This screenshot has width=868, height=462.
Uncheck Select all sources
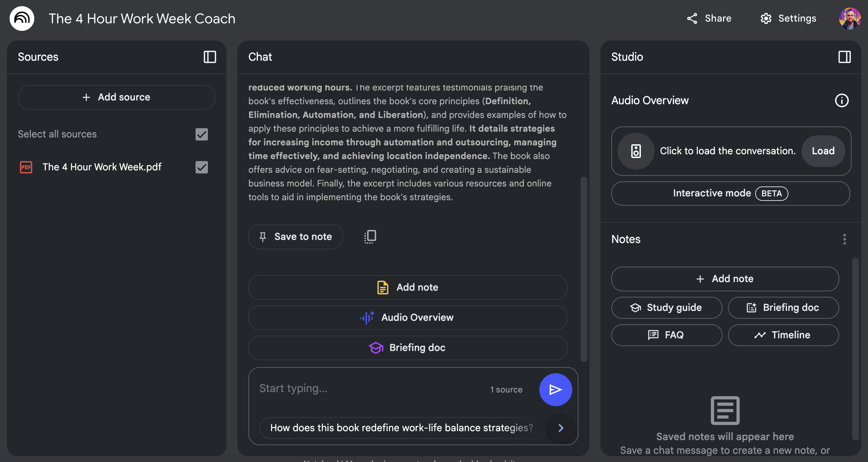[202, 134]
